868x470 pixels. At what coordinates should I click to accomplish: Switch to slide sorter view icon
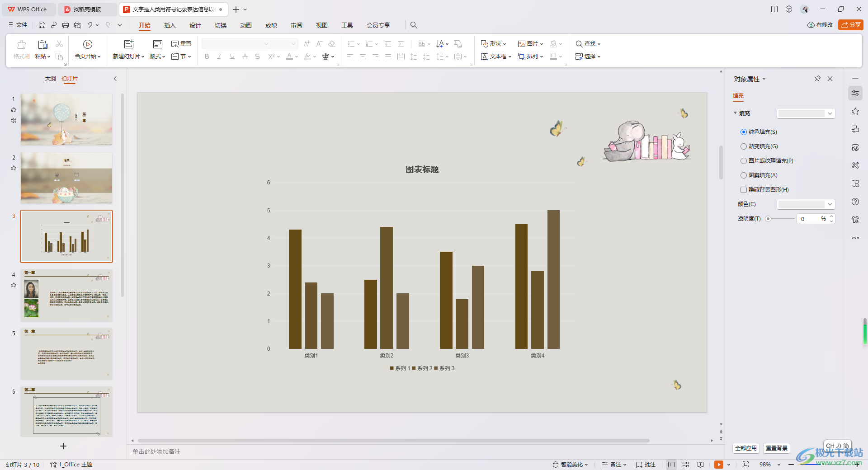(x=686, y=465)
